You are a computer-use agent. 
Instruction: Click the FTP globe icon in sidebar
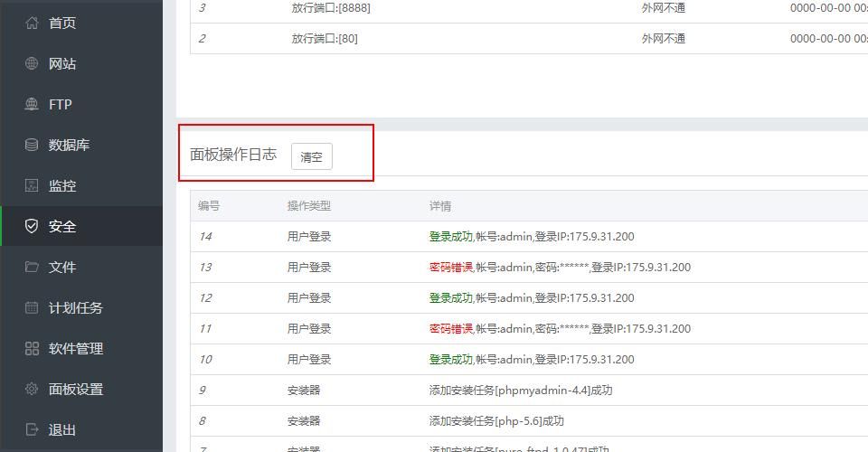tap(32, 104)
